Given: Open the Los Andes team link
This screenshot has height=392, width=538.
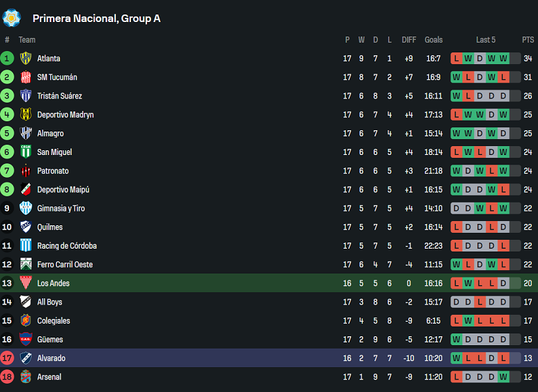Looking at the screenshot, I should 53,283.
